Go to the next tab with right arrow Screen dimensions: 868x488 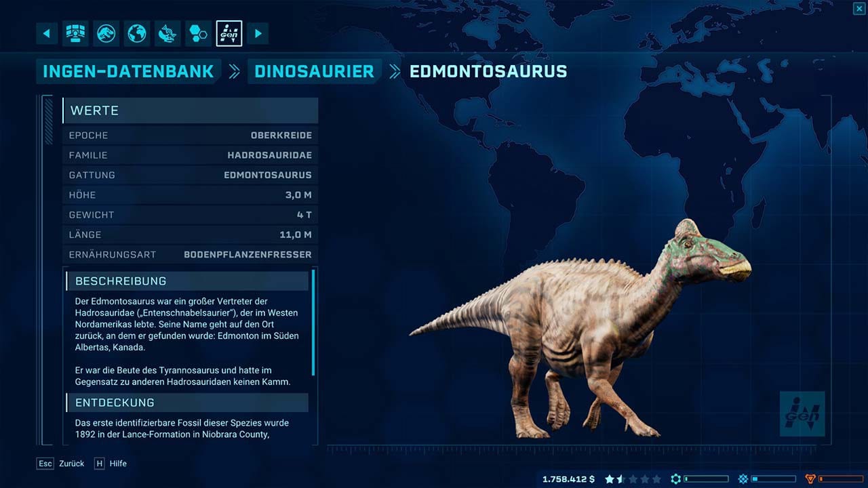coord(258,33)
